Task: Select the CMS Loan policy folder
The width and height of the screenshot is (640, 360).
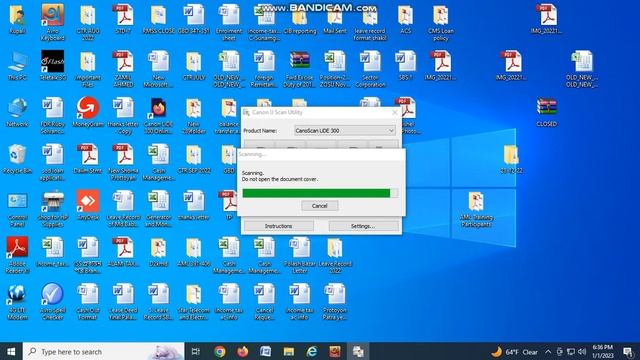Action: click(441, 22)
